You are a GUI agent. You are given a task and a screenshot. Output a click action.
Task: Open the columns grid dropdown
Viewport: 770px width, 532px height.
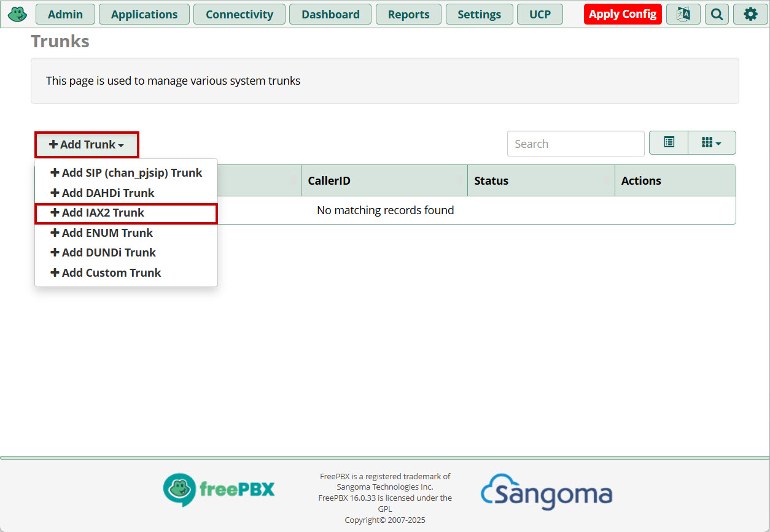point(711,143)
